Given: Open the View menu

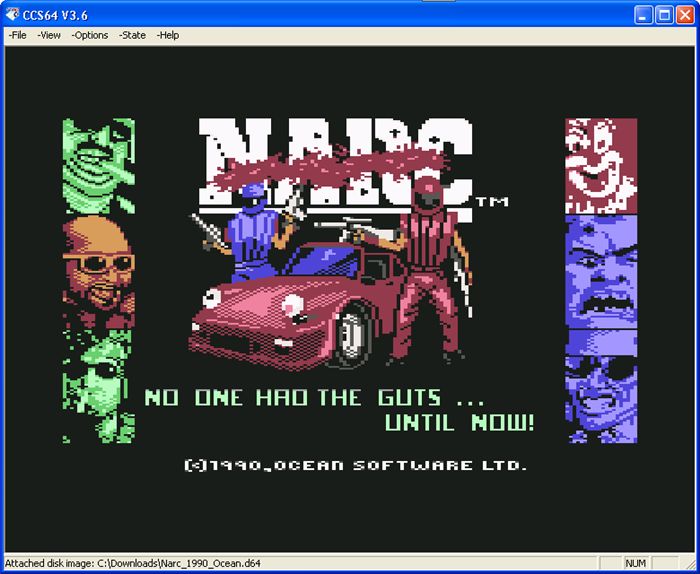Looking at the screenshot, I should coord(49,35).
